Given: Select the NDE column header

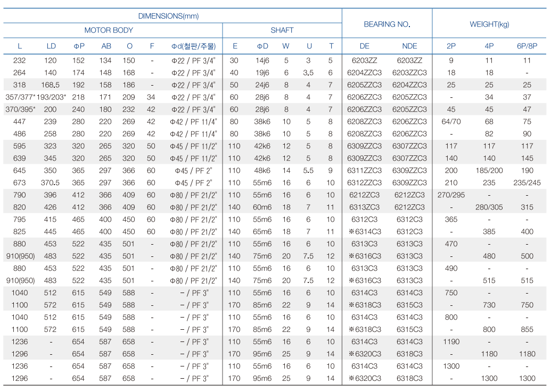Looking at the screenshot, I should tap(409, 46).
